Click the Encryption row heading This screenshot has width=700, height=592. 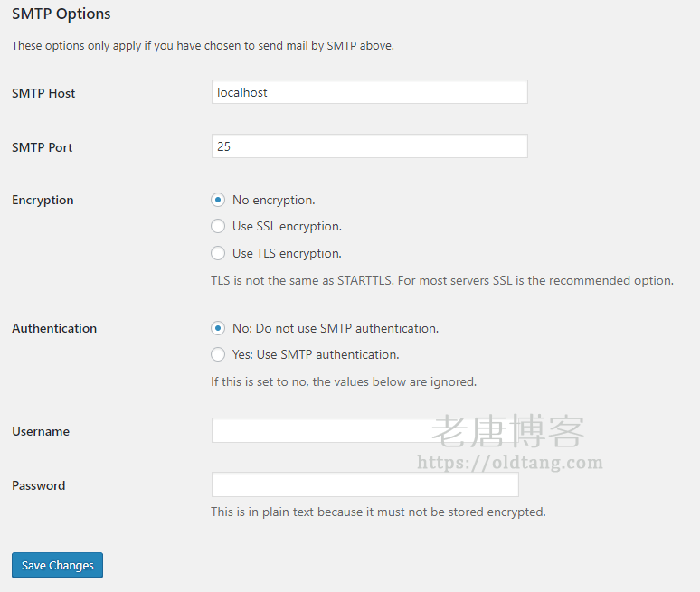43,200
